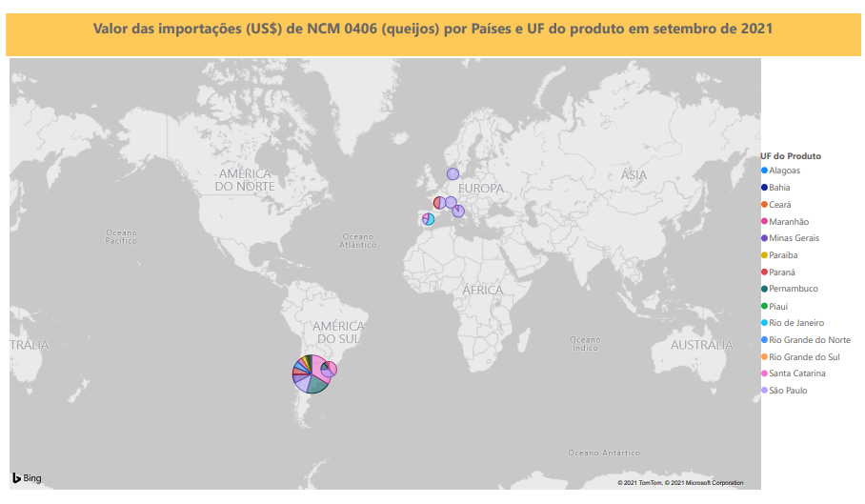865x504 pixels.
Task: Click the small pink pie over Uruguay
Action: 330,369
